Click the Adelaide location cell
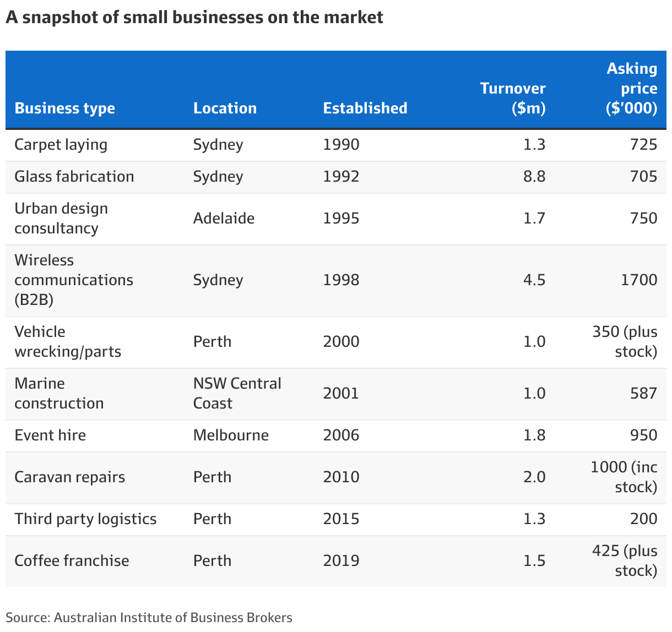 coord(224,219)
